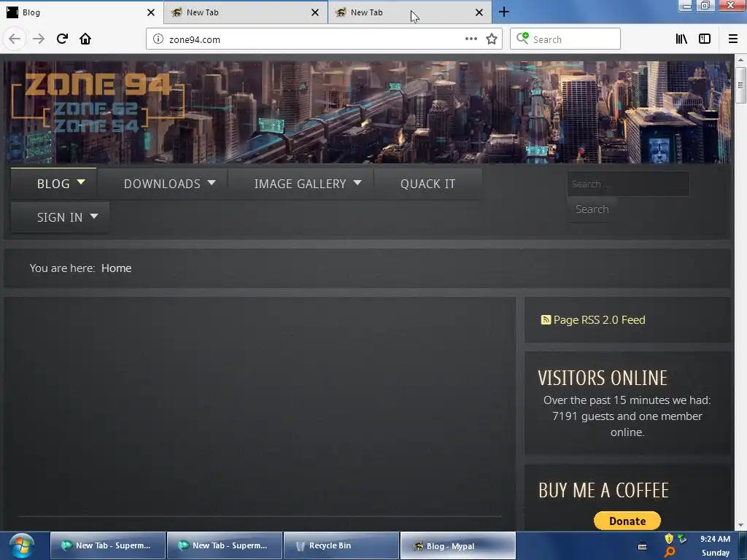The width and height of the screenshot is (747, 560).
Task: Open the page actions three-dot menu
Action: (x=471, y=39)
